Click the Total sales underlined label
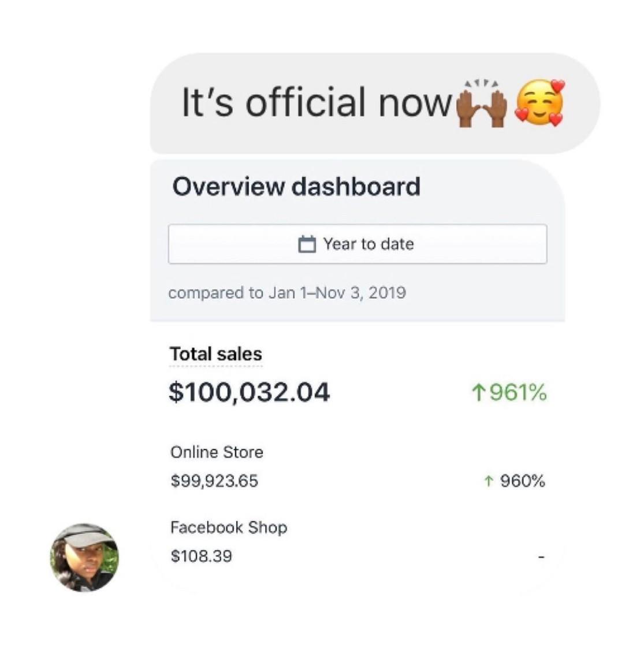644x661 pixels. (x=215, y=354)
